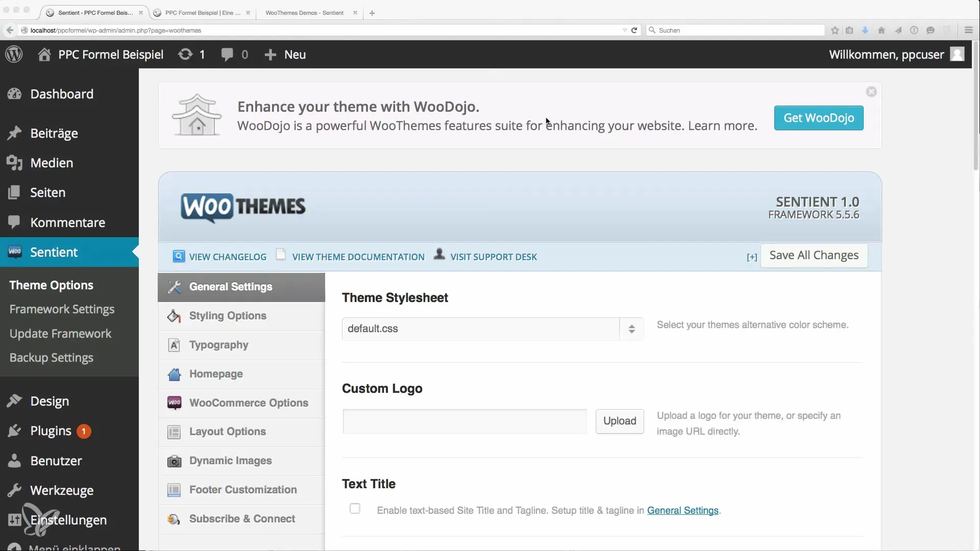Viewport: 980px width, 551px height.
Task: Open the browser hamburger menu
Action: [x=968, y=30]
